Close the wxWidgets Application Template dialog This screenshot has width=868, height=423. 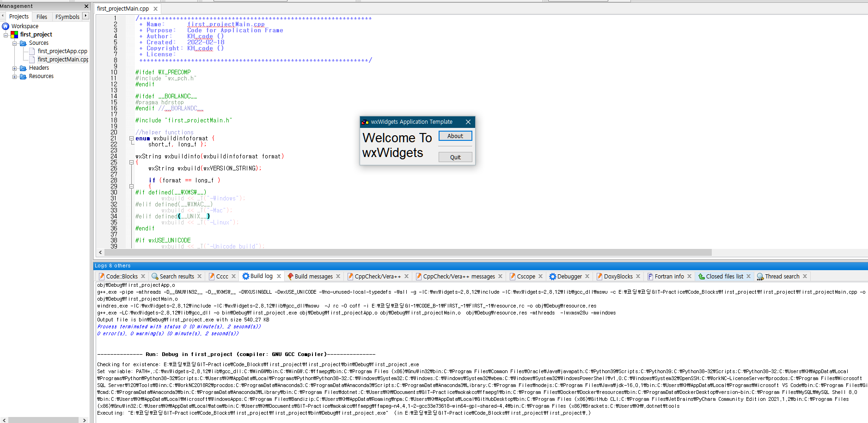tap(468, 122)
